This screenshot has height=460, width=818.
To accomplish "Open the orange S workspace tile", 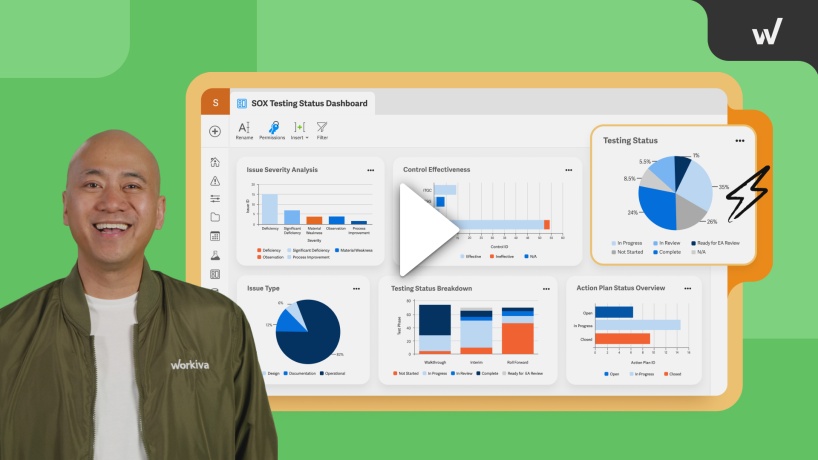I will coord(215,102).
